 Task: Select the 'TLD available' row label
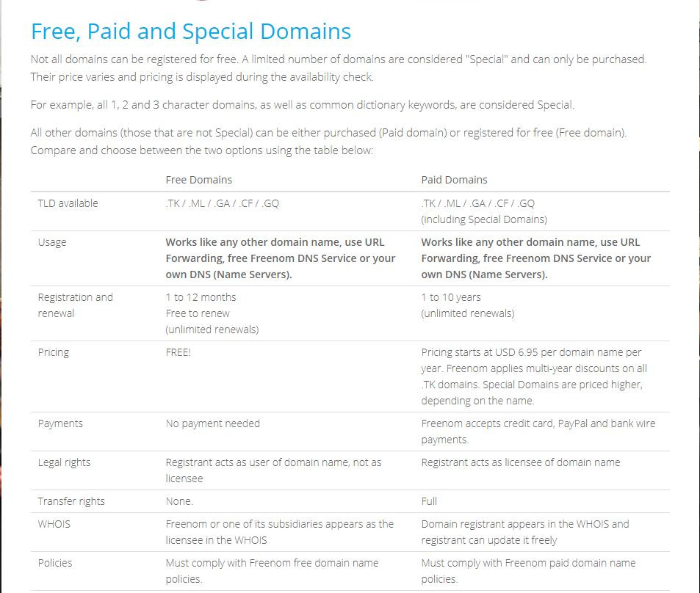coord(68,203)
